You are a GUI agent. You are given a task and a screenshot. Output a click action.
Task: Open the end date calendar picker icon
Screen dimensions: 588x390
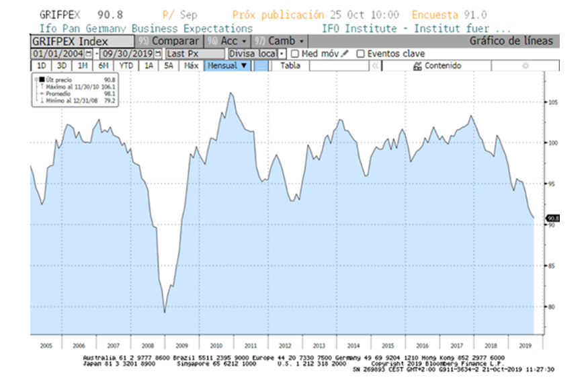pyautogui.click(x=158, y=54)
